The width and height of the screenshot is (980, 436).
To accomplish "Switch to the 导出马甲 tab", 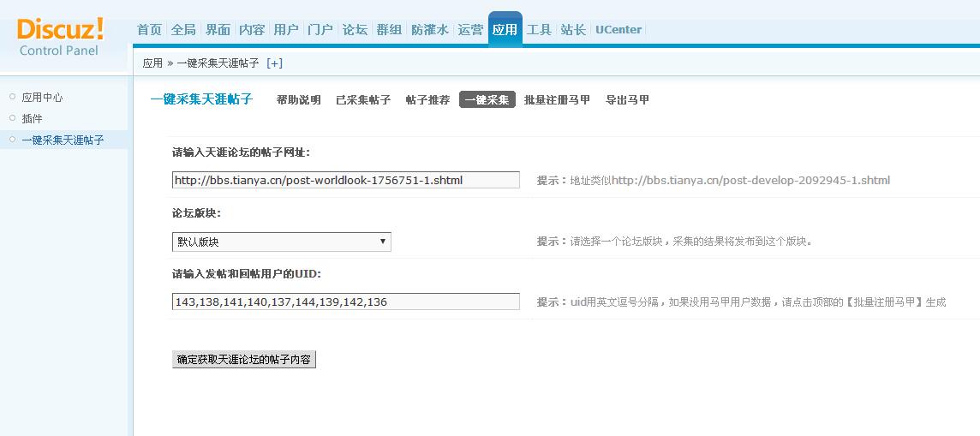I will pyautogui.click(x=628, y=100).
